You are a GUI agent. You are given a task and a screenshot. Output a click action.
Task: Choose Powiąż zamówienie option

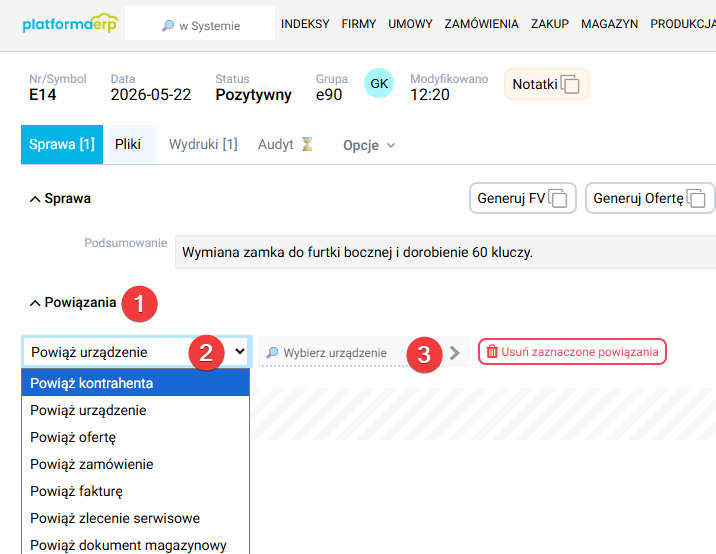pos(135,464)
